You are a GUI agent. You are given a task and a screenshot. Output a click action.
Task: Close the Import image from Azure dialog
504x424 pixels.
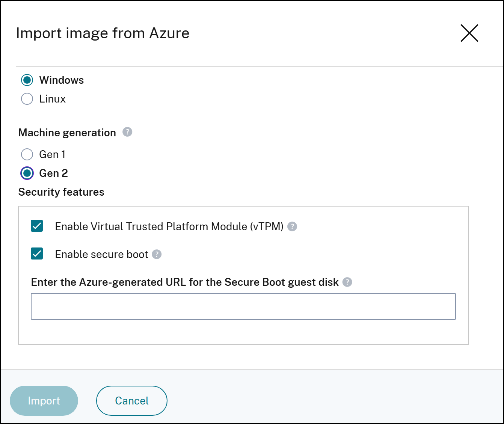pyautogui.click(x=469, y=33)
